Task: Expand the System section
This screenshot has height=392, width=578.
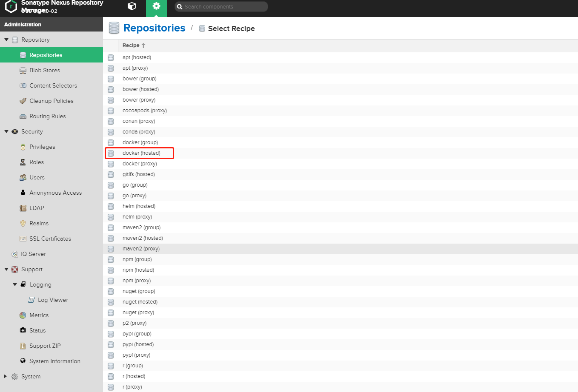Action: pos(6,376)
